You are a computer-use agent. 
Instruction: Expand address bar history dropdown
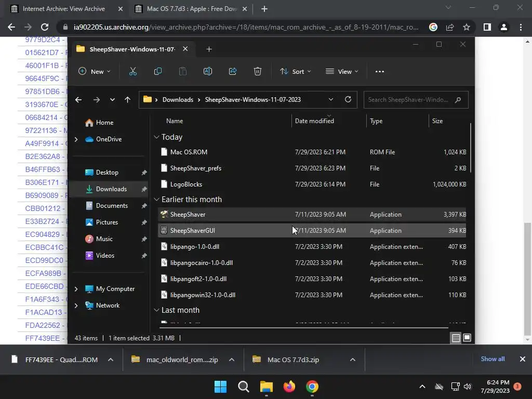331,99
